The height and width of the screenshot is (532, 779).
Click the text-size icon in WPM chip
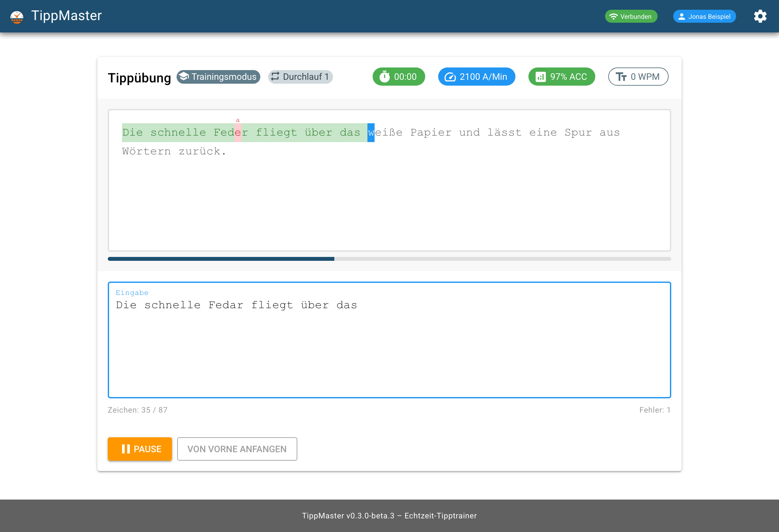(x=621, y=77)
